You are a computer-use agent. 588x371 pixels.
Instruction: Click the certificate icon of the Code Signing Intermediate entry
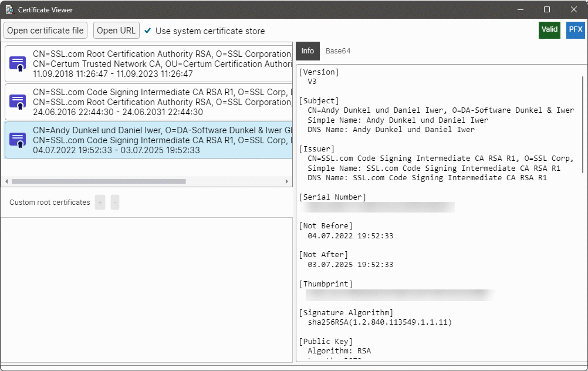coord(18,102)
